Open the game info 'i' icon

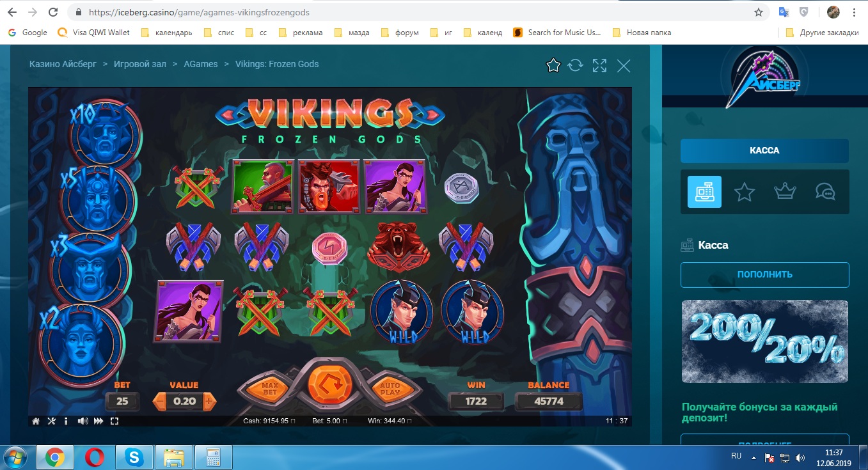pos(67,421)
